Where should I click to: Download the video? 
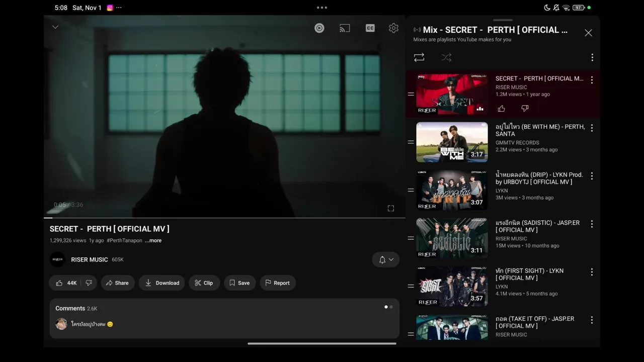pos(162,283)
